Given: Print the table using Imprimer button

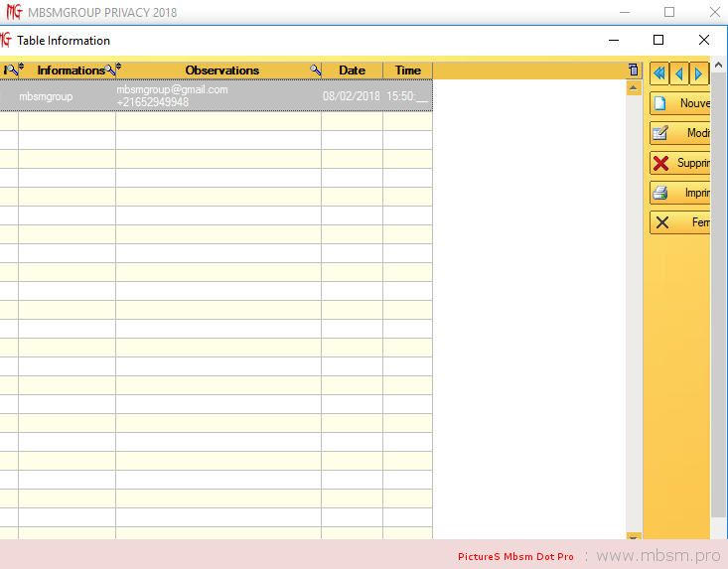Looking at the screenshot, I should click(x=681, y=193).
